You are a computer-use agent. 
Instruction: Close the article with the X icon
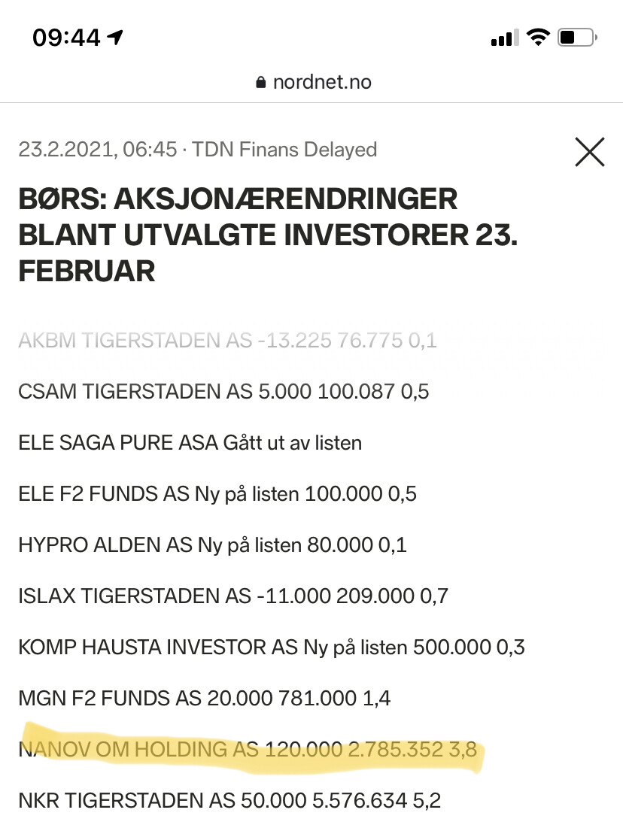tap(590, 152)
